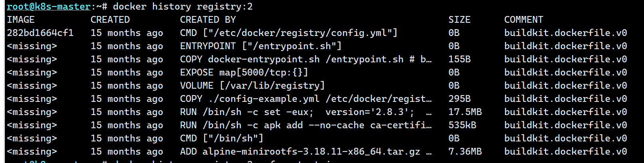
Task: Click the EXPOSE map[5000/tcp] entry
Action: [x=244, y=72]
